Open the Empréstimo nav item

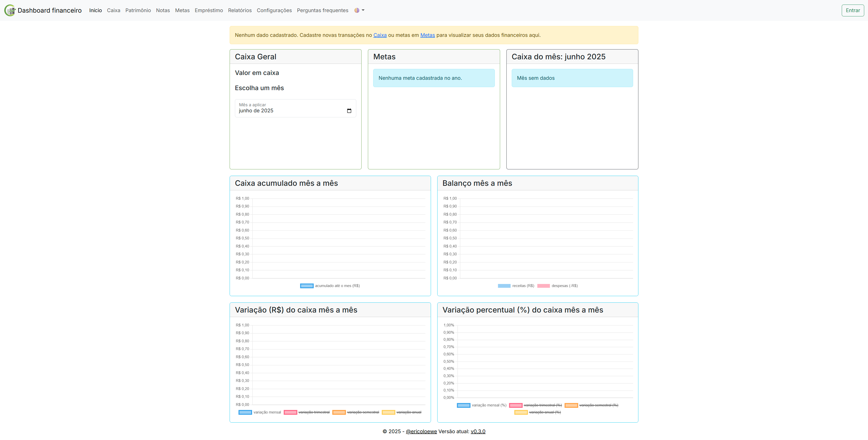click(209, 10)
